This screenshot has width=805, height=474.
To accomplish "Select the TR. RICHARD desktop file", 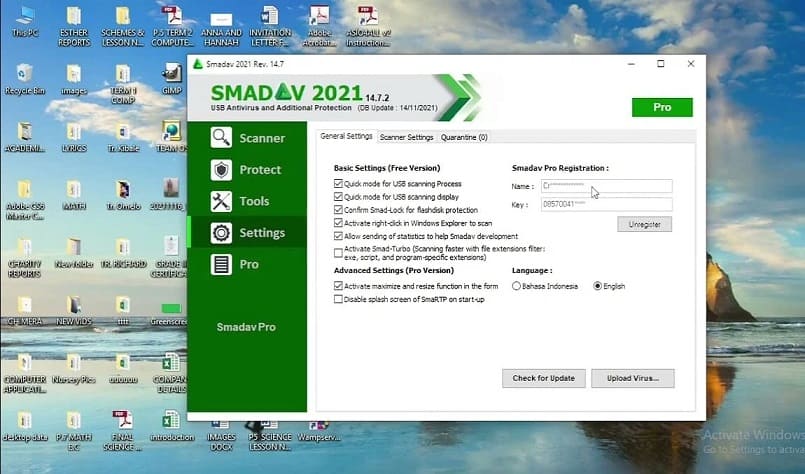I will [123, 253].
